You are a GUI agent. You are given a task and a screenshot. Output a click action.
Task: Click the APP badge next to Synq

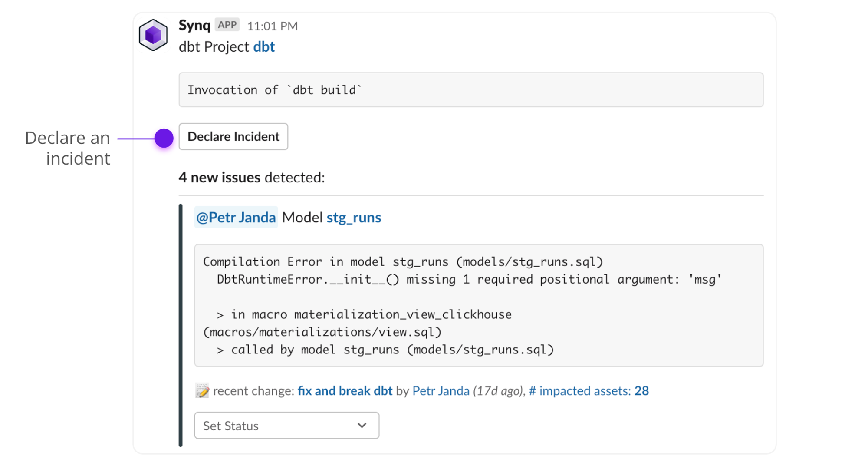(x=227, y=25)
